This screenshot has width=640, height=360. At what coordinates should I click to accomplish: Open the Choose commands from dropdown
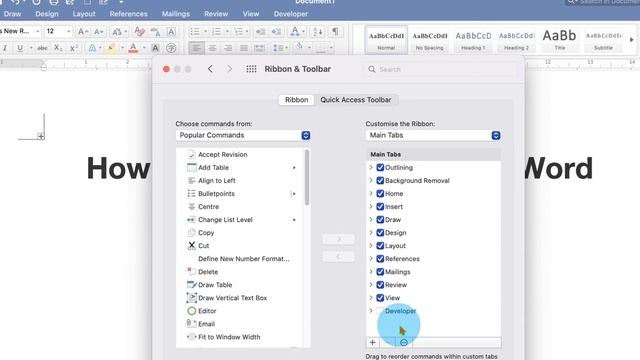tap(243, 135)
